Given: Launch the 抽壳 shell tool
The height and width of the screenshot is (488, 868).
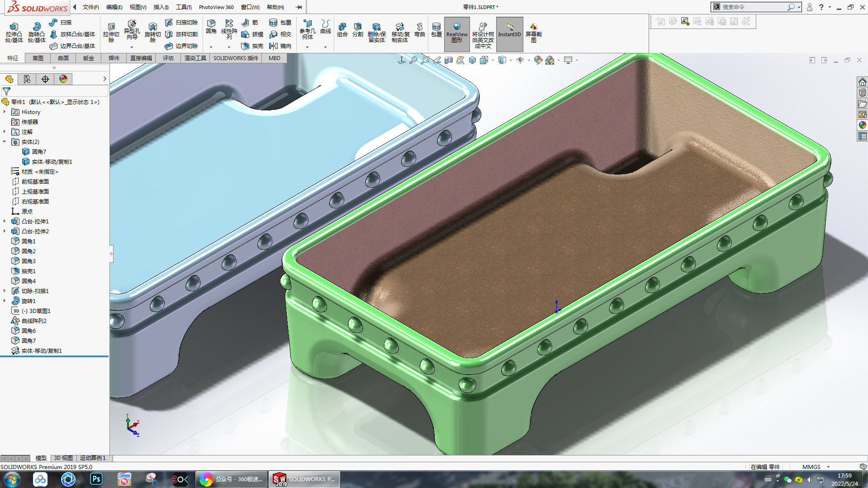Looking at the screenshot, I should [252, 46].
